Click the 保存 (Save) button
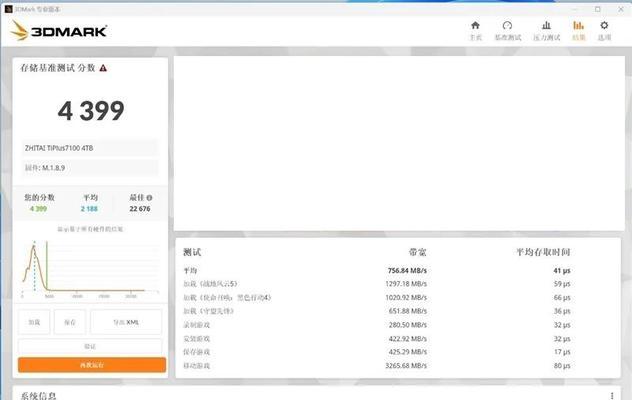This screenshot has width=632, height=400. [70, 322]
